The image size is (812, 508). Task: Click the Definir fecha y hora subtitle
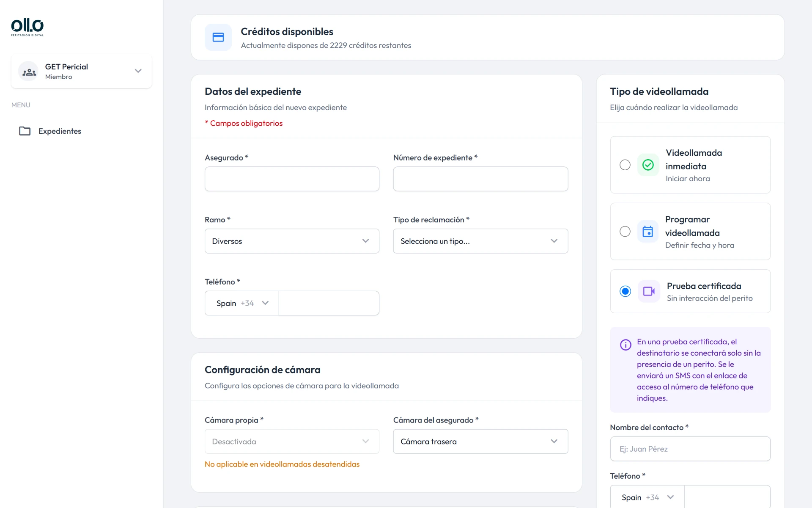click(x=700, y=245)
